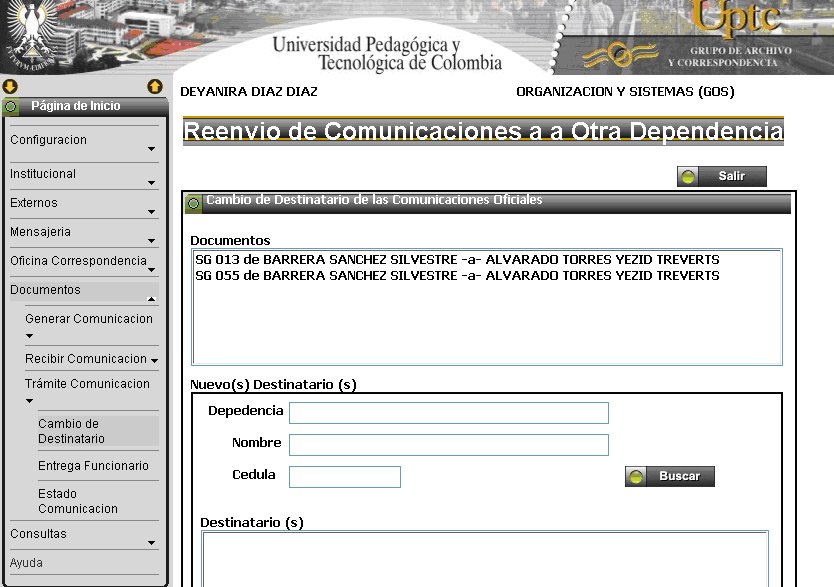Open the Generar Comunicacion submenu
Screen dimensions: 834x587
point(89,318)
